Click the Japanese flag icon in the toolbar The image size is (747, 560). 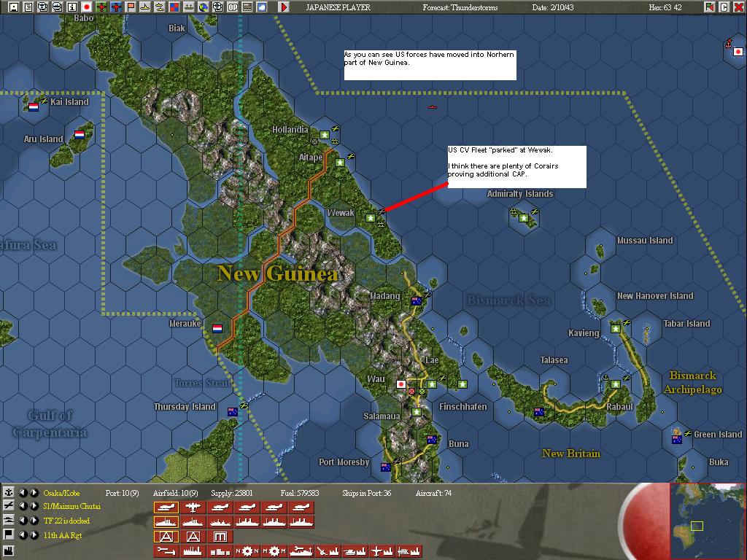point(87,7)
